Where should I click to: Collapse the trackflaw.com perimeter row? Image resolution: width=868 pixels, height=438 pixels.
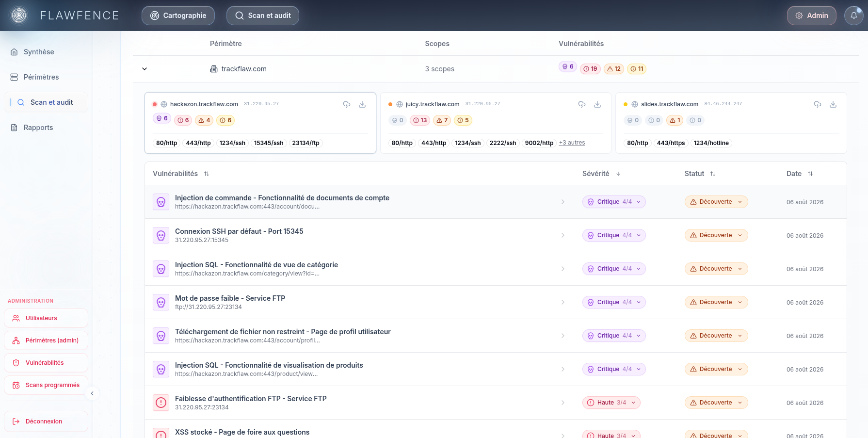[x=145, y=69]
